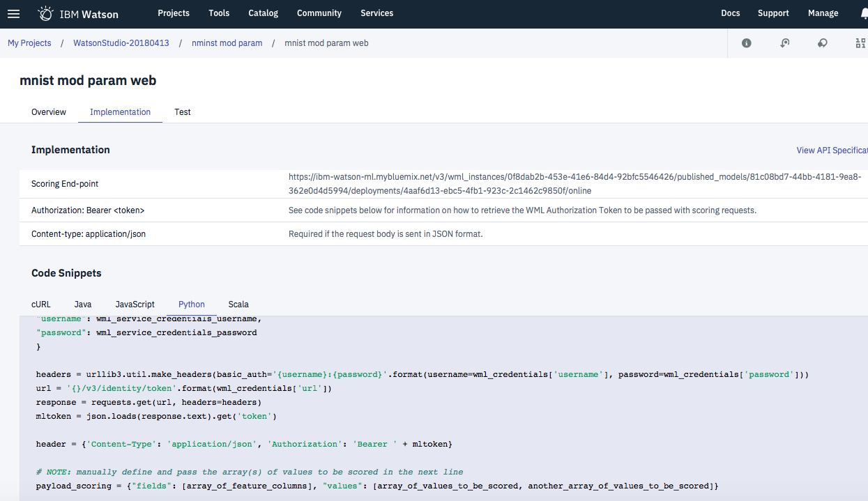Viewport: 868px width, 501px height.
Task: Click mnist mod param web breadcrumb text
Action: 326,43
